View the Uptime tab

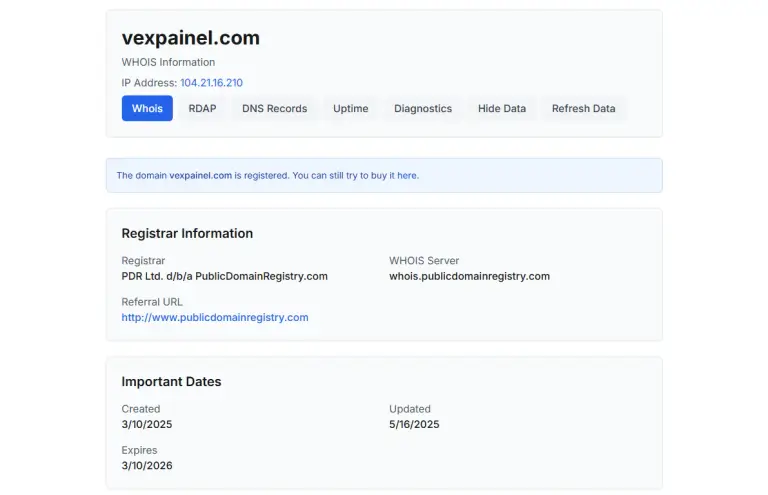(x=351, y=108)
